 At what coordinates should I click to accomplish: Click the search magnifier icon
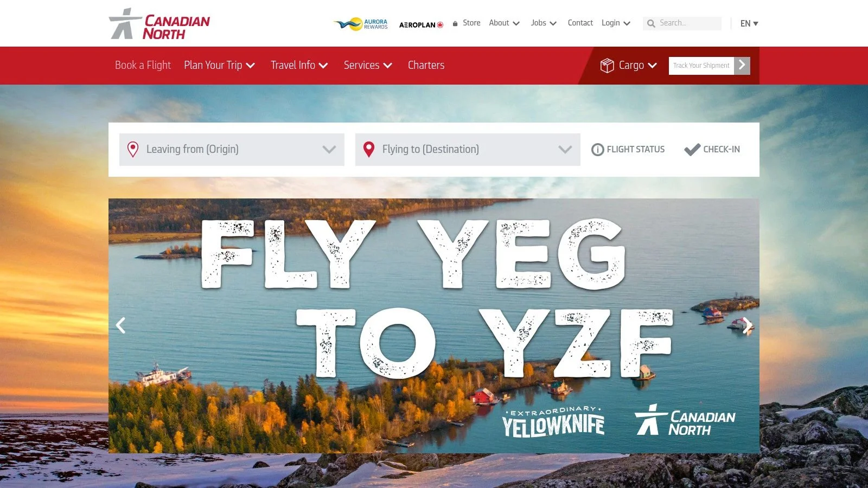tap(651, 23)
